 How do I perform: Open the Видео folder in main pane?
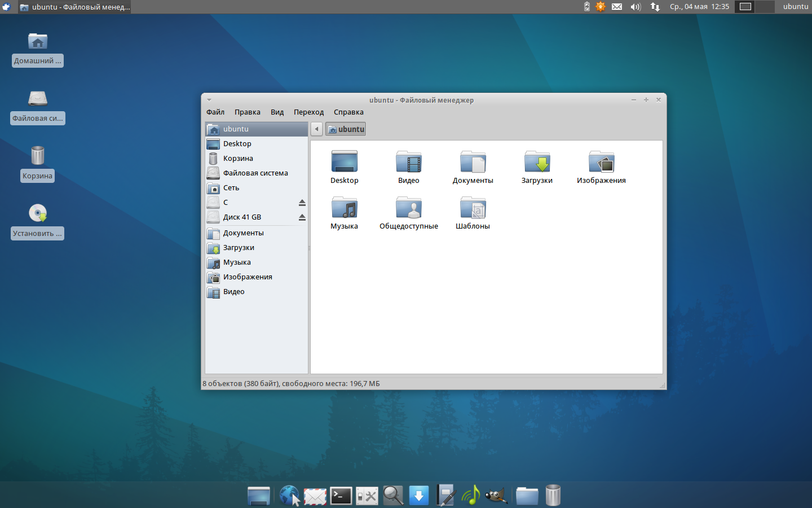[409, 163]
